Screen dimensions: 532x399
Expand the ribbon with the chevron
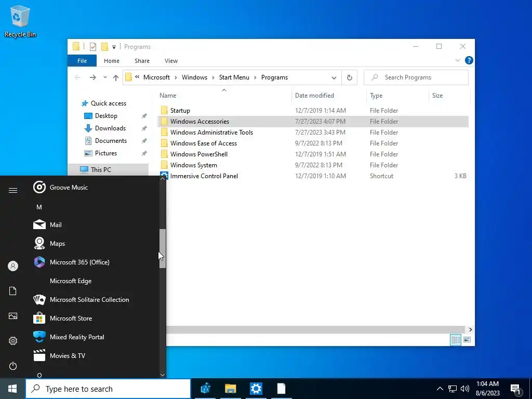click(x=457, y=60)
